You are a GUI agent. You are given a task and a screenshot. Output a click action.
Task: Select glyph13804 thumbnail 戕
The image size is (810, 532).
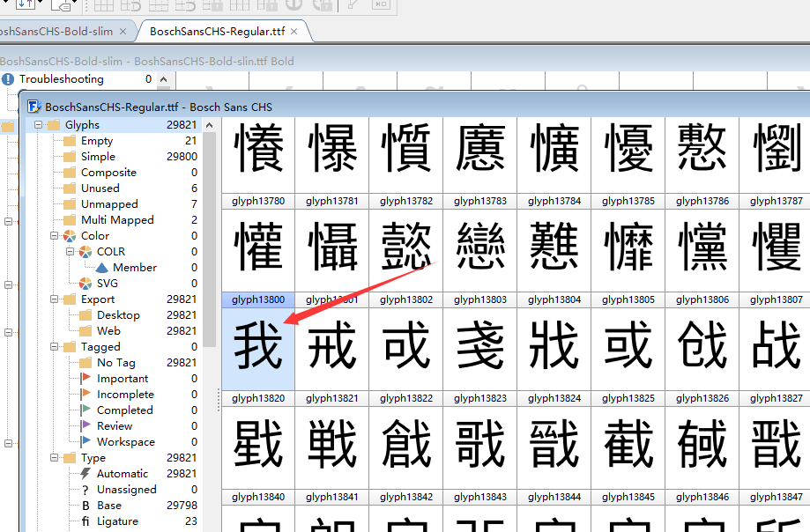coord(554,348)
